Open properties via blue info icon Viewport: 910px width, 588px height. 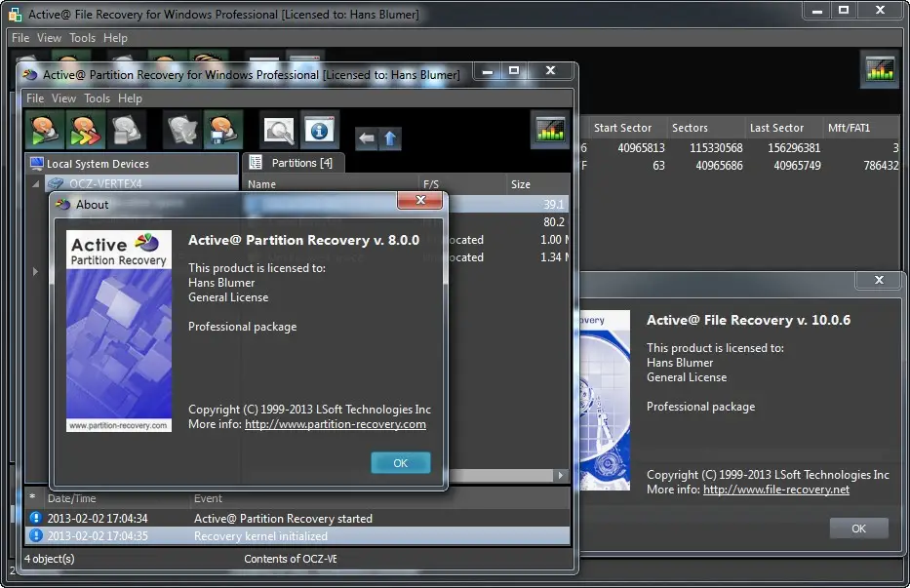pos(319,130)
